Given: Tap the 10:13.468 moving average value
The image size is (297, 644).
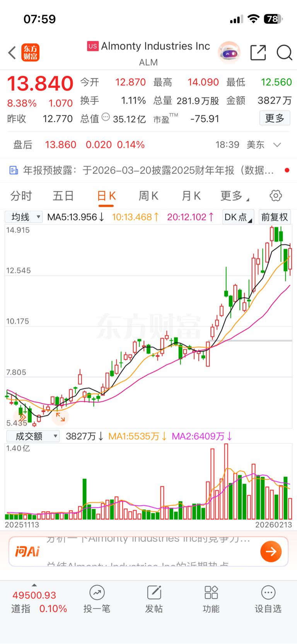Looking at the screenshot, I should pyautogui.click(x=136, y=217).
